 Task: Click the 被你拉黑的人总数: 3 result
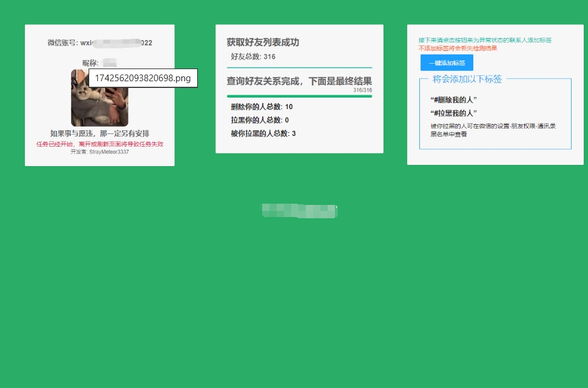(263, 133)
